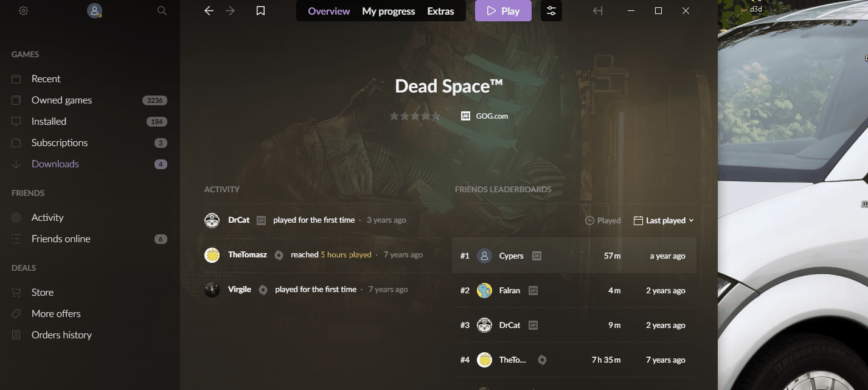Click the Friends online list icon
The width and height of the screenshot is (868, 390).
(16, 239)
